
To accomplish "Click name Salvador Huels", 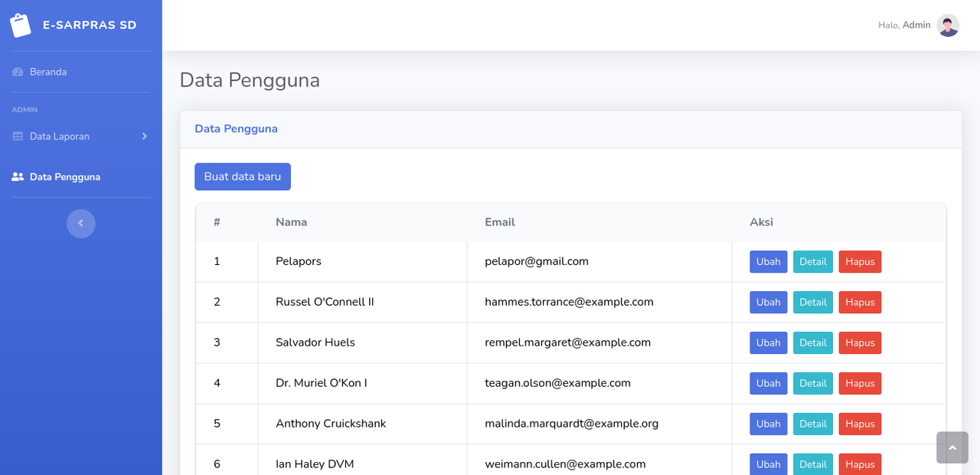I will tap(315, 342).
